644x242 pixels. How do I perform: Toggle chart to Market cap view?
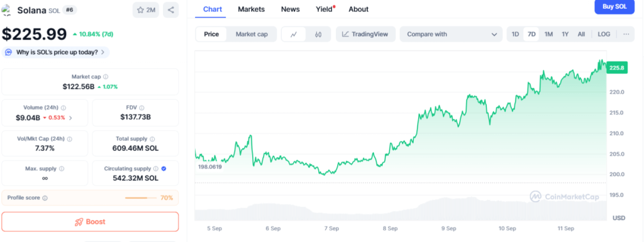[x=252, y=35]
